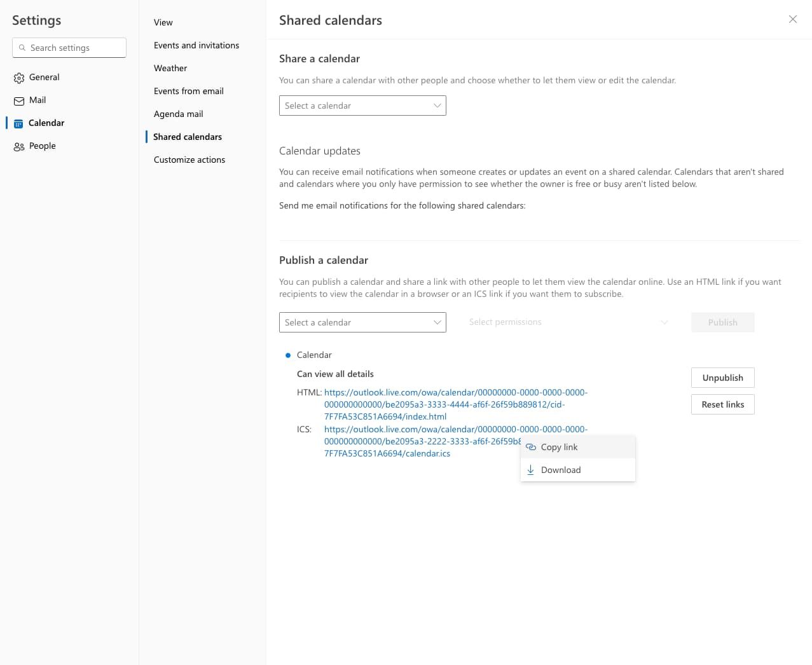812x665 pixels.
Task: Switch to Customize actions settings
Action: (x=189, y=160)
